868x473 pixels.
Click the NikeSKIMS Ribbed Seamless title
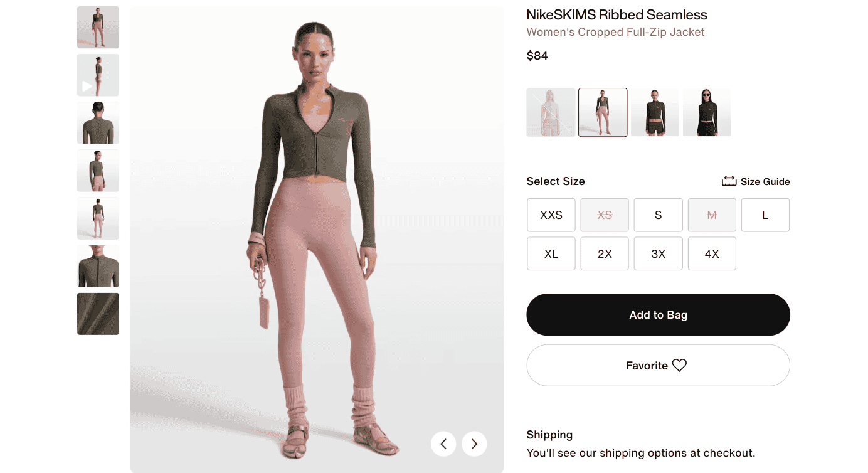[617, 14]
